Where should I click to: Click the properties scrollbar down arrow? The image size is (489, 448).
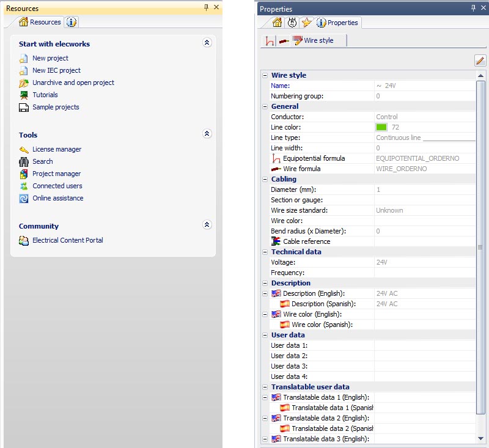(x=480, y=439)
